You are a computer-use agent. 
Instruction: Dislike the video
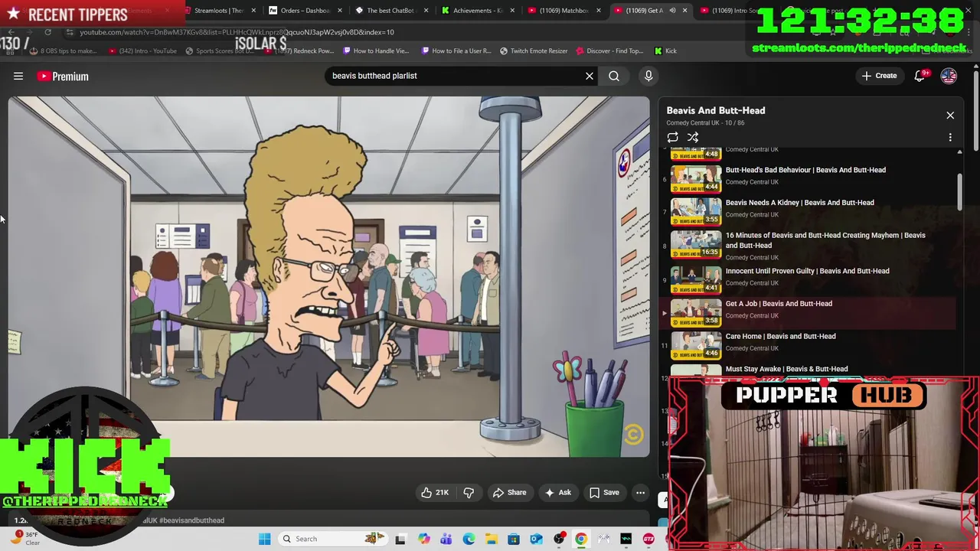[469, 493]
